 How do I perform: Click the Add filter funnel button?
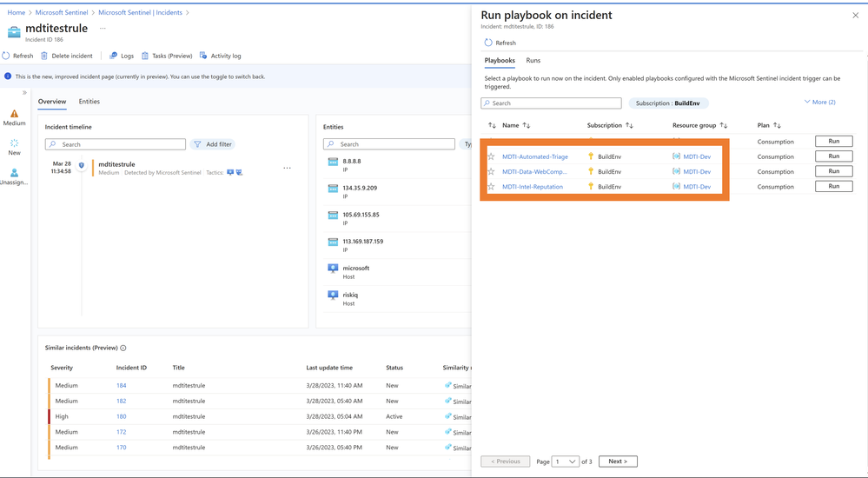213,144
